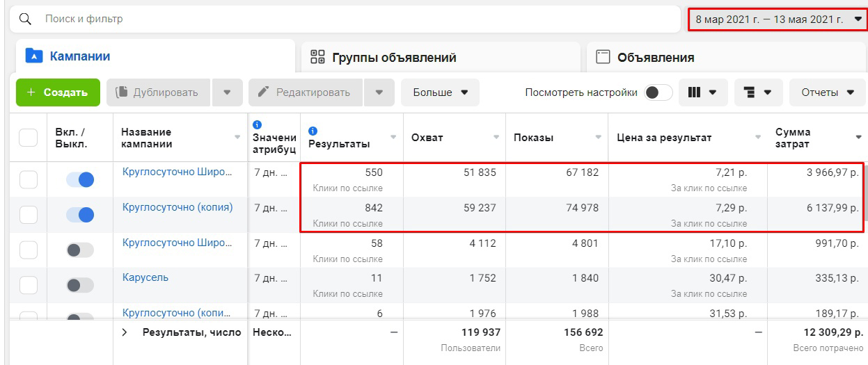Image resolution: width=868 pixels, height=365 pixels.
Task: Click the Ads tab window icon
Action: pos(603,58)
